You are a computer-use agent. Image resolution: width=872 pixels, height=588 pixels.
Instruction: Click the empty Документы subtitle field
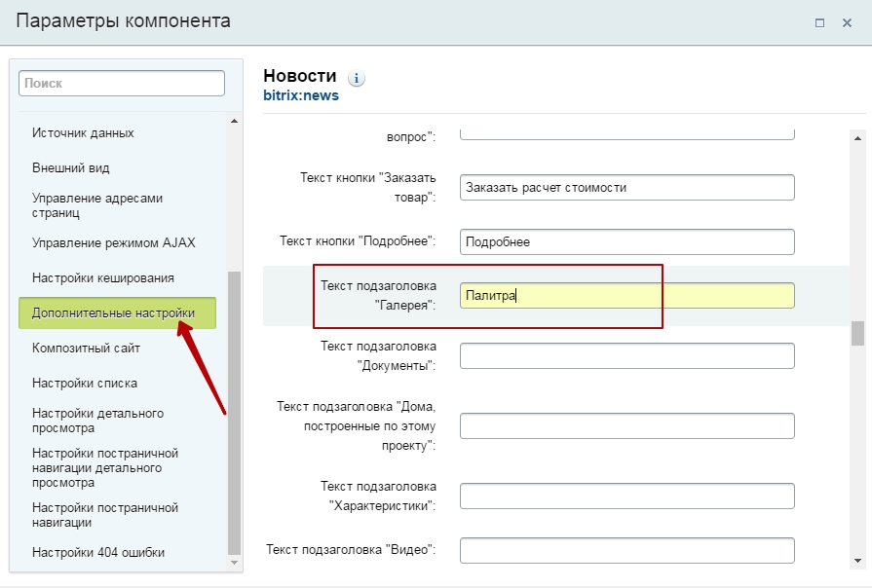(626, 356)
